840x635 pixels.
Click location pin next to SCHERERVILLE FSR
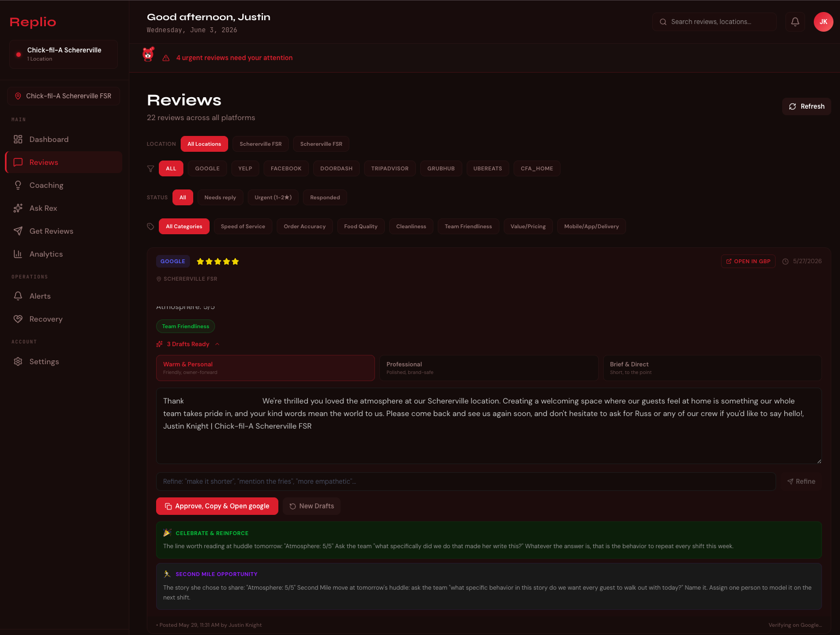tap(159, 279)
